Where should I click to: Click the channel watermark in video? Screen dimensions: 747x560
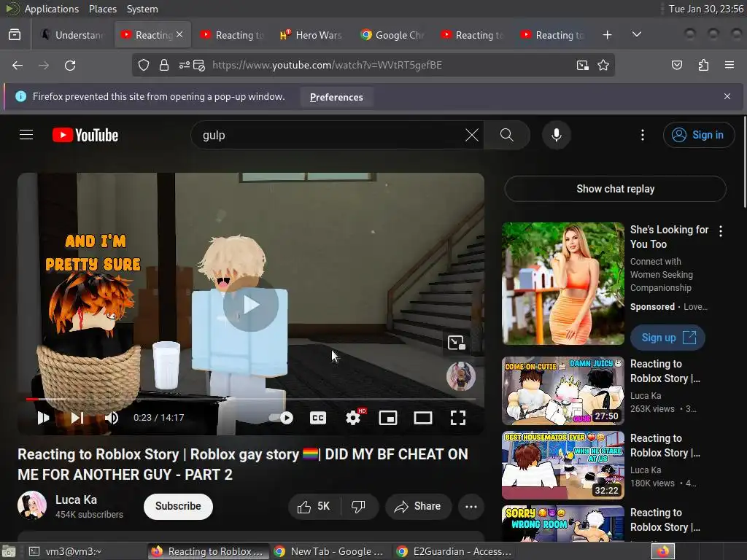point(461,376)
